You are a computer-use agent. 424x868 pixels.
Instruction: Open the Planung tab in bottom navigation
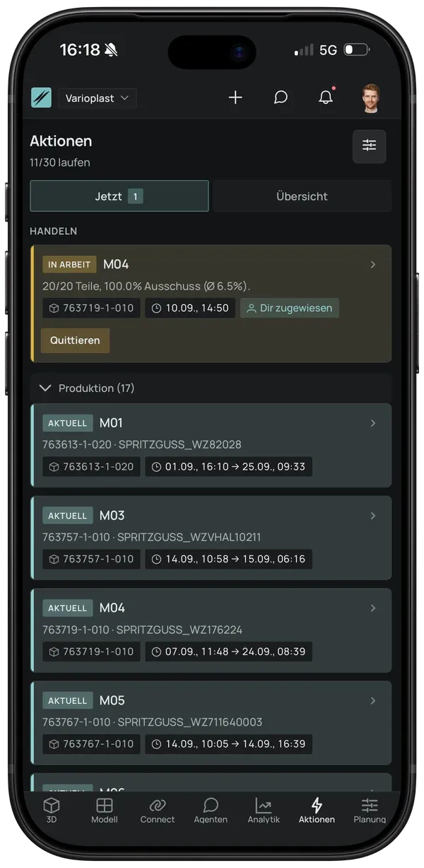[x=370, y=810]
